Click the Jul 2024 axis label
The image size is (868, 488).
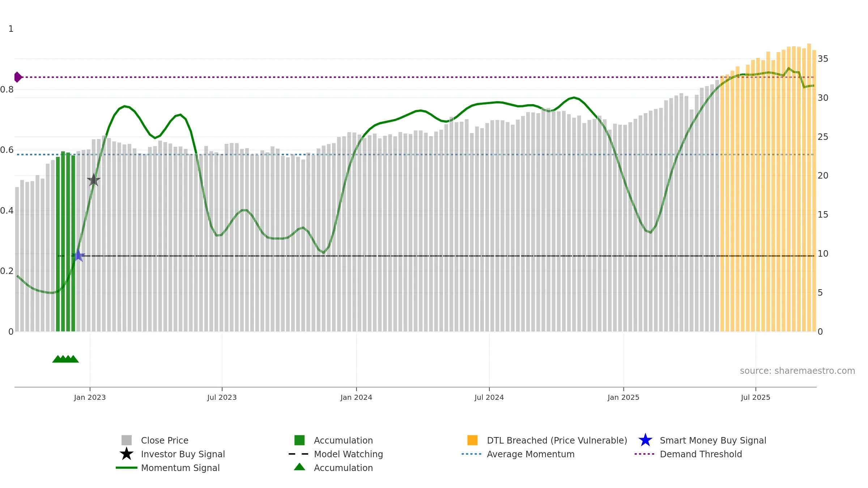[489, 397]
